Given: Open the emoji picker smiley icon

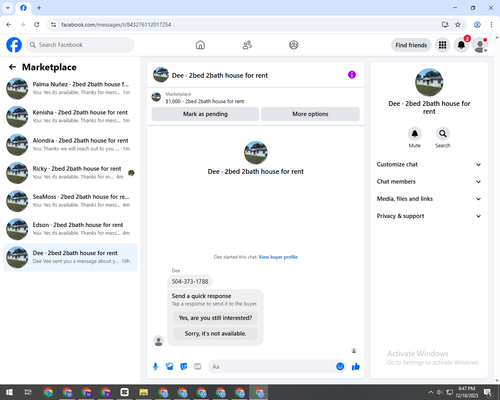Looking at the screenshot, I should (x=340, y=367).
